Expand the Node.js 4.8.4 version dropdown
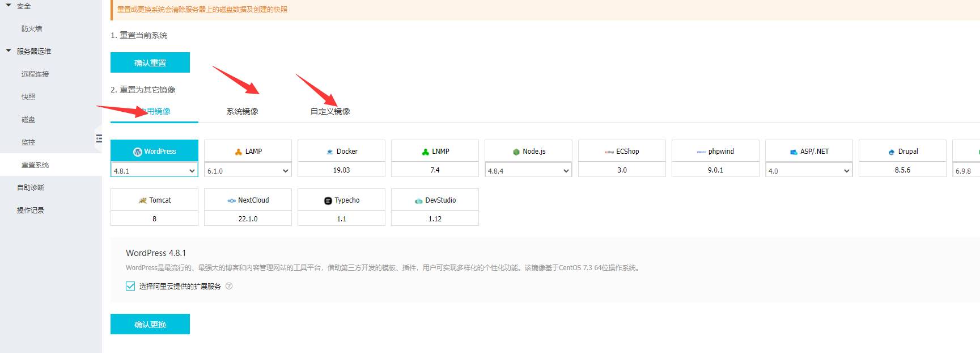The height and width of the screenshot is (353, 980). point(528,170)
